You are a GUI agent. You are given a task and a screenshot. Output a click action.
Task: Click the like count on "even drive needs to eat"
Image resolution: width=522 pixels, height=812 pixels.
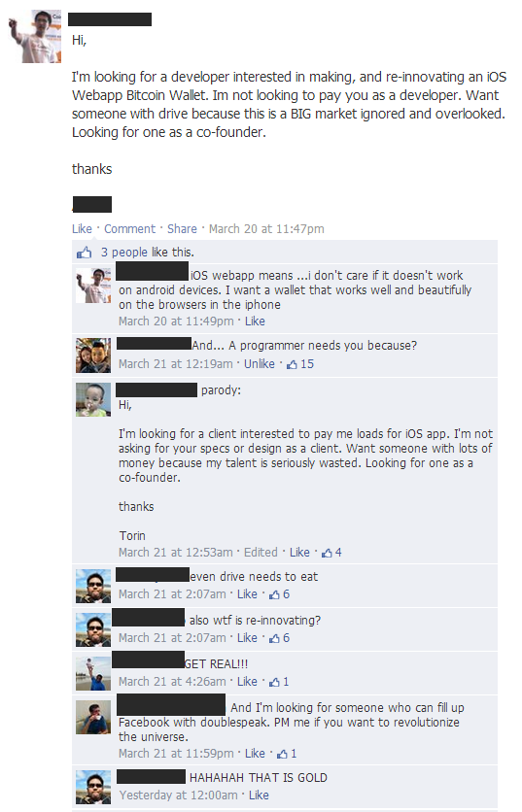(286, 594)
